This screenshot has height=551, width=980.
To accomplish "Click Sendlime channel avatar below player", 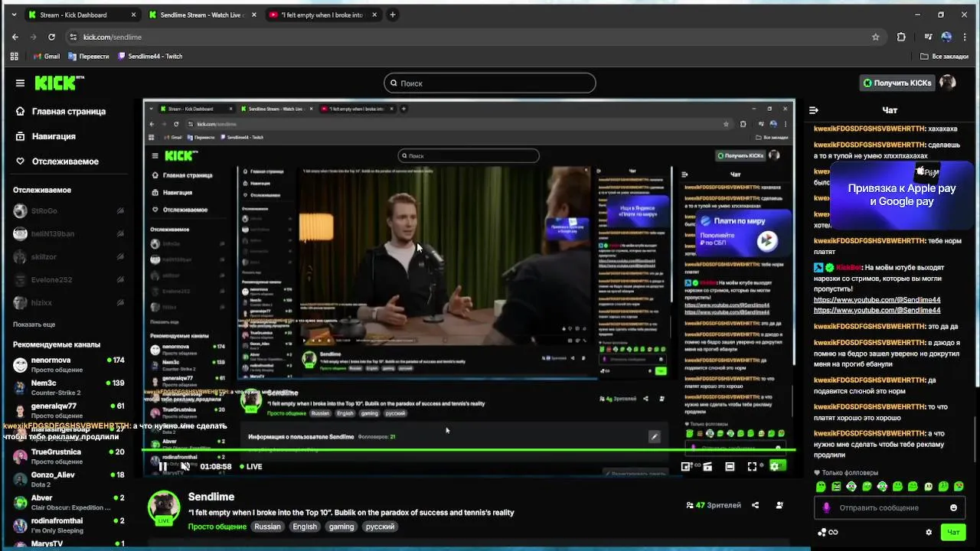I will [164, 507].
